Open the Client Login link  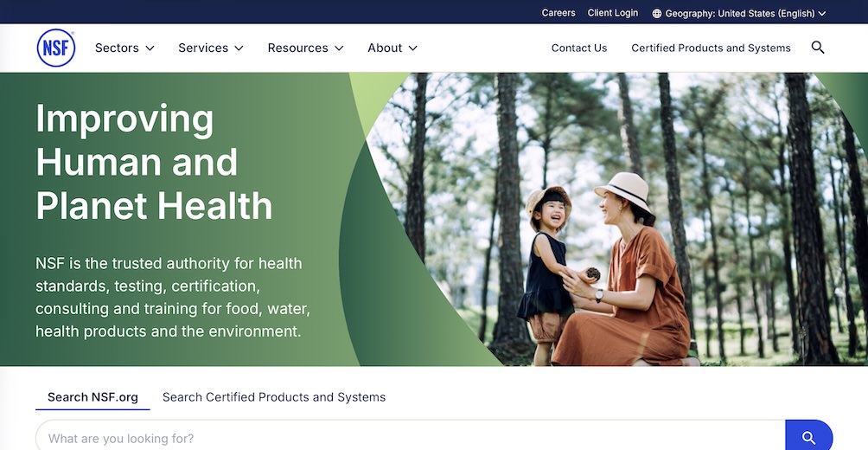612,13
